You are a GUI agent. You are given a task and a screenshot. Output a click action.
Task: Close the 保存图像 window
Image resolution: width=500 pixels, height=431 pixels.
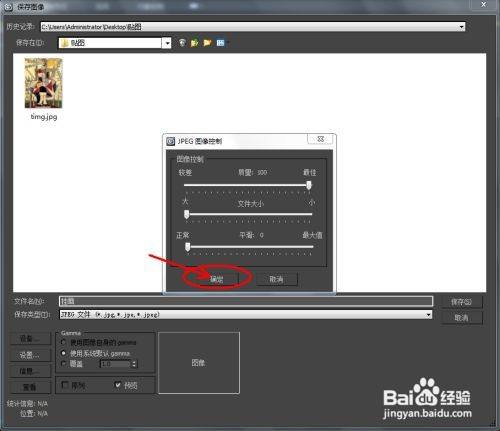click(x=484, y=4)
